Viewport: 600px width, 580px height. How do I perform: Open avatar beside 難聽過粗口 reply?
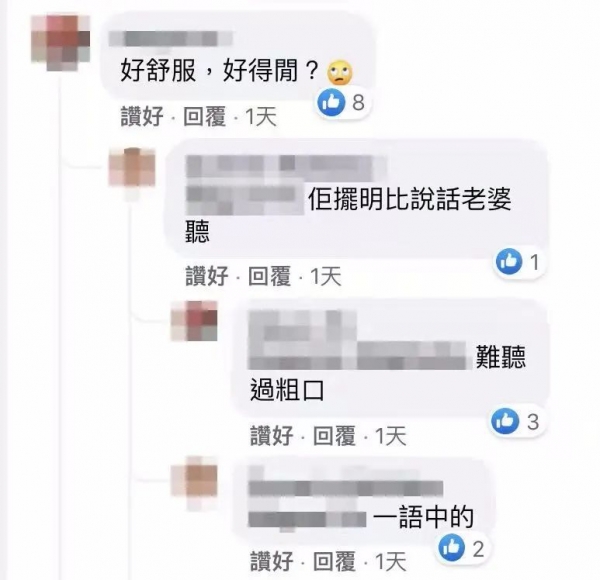pyautogui.click(x=194, y=321)
